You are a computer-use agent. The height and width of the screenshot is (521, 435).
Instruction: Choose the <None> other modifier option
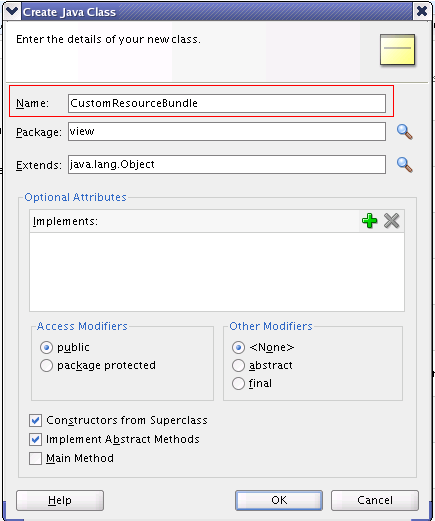pyautogui.click(x=238, y=348)
